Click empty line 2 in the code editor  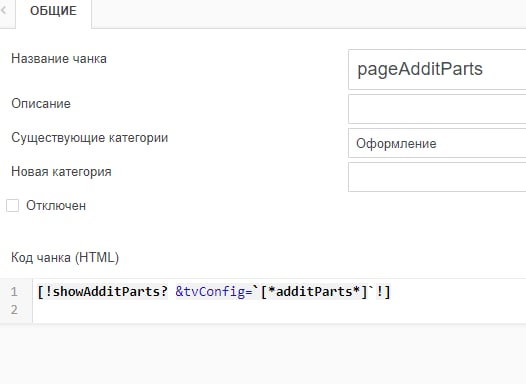click(279, 310)
